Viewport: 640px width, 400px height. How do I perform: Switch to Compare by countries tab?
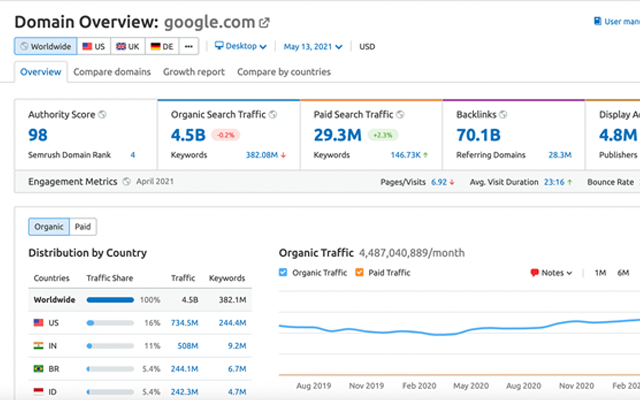[284, 72]
